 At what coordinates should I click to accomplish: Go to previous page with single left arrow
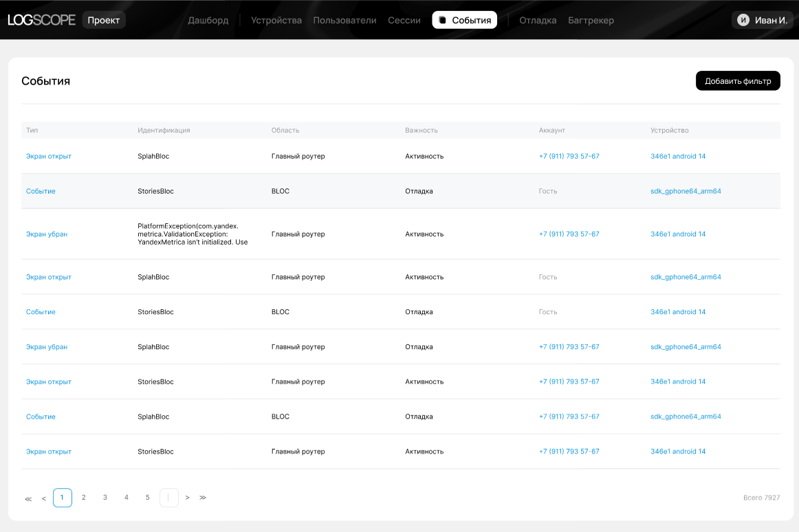(44, 498)
